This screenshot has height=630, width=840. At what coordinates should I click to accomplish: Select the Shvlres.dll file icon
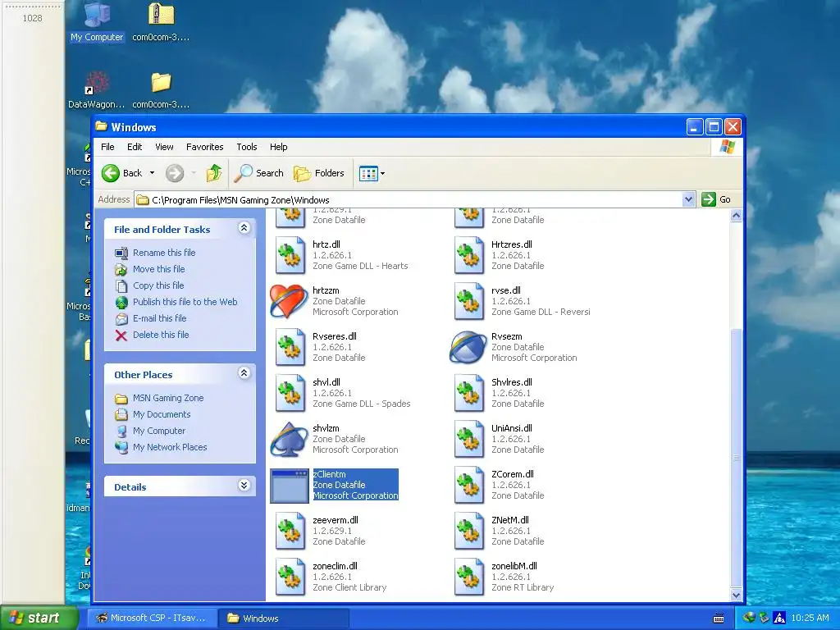point(468,393)
